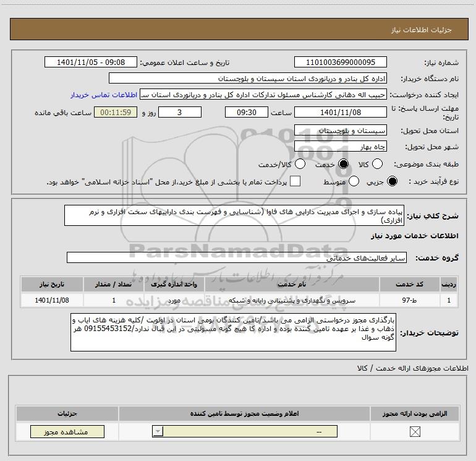This screenshot has width=476, height=461.
Task: Click the اطلاعات مجوزهای ارائه خدمت / کالا heading
Action: click(x=412, y=368)
